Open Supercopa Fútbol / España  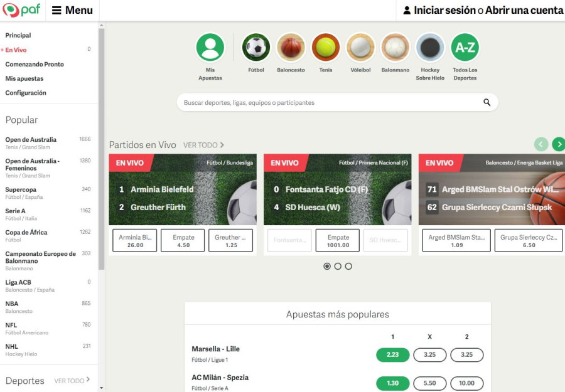(48, 193)
